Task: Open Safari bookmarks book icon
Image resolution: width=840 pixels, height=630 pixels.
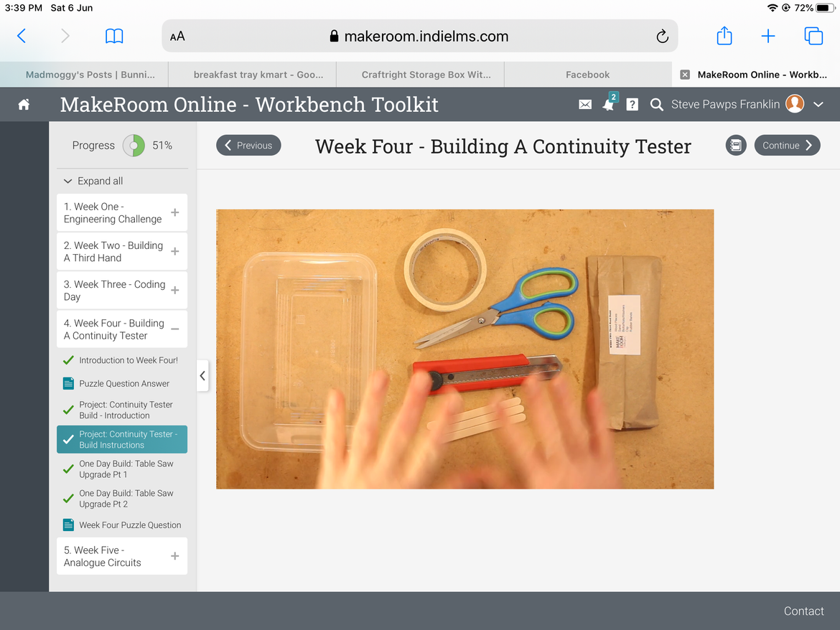Action: point(114,37)
